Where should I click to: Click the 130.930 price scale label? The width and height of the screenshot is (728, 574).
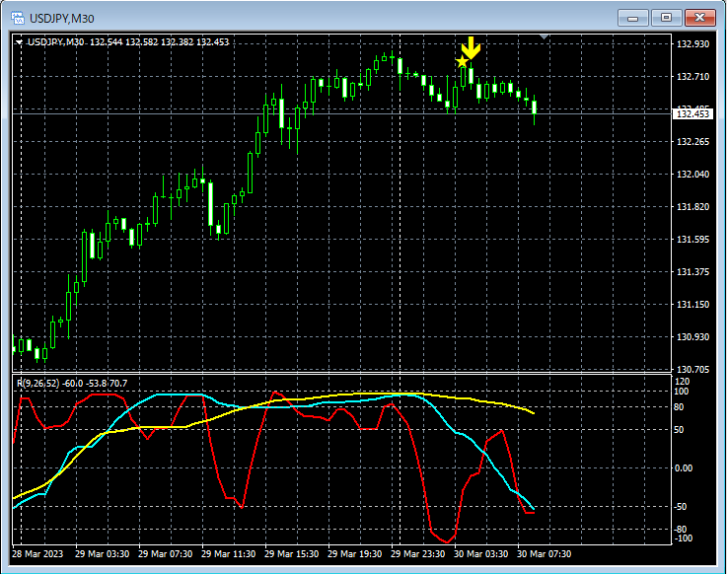coord(692,337)
